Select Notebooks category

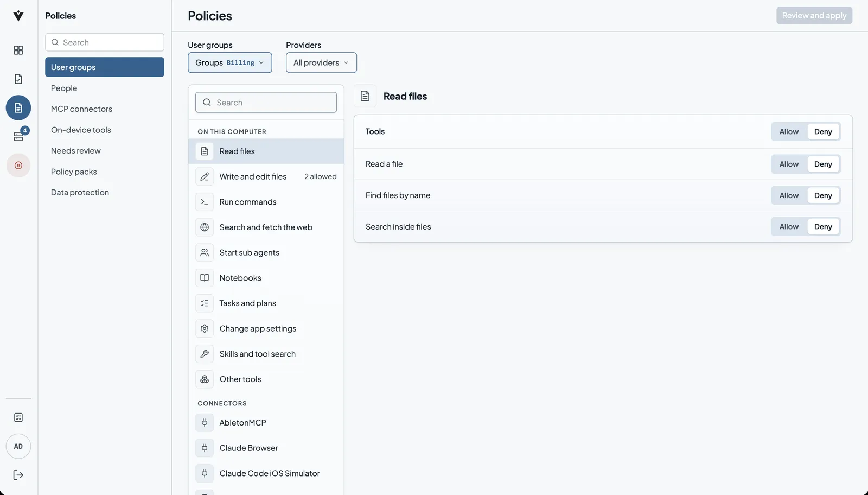pyautogui.click(x=266, y=278)
